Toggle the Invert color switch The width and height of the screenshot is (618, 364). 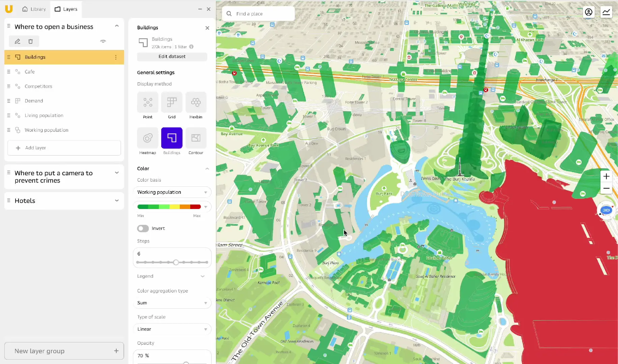(143, 229)
